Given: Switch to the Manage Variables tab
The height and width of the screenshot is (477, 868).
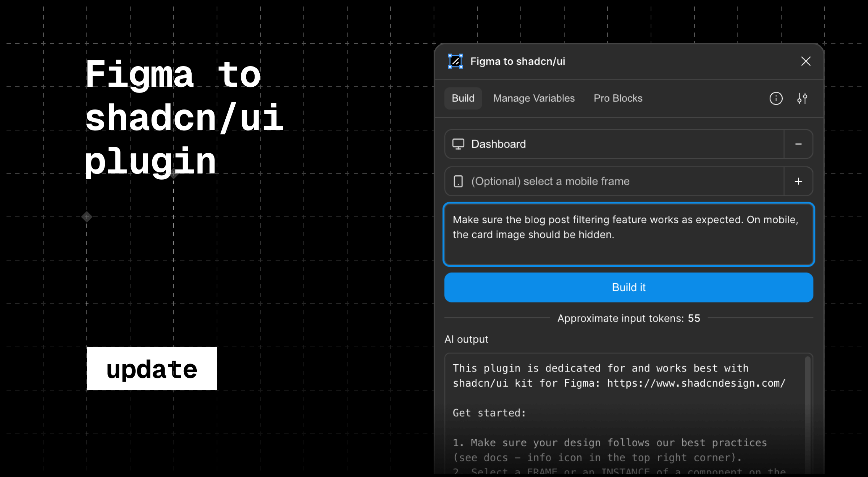Looking at the screenshot, I should 533,98.
